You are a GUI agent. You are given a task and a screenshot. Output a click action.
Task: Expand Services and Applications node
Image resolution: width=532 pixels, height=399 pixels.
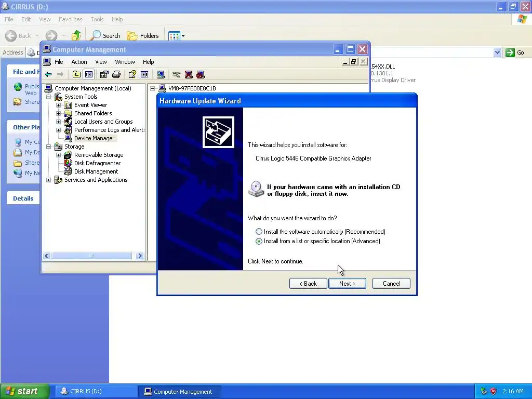pyautogui.click(x=48, y=180)
